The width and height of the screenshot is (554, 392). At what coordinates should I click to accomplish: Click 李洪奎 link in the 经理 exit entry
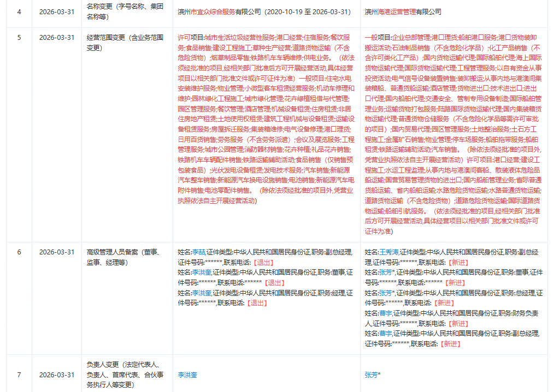(202, 293)
